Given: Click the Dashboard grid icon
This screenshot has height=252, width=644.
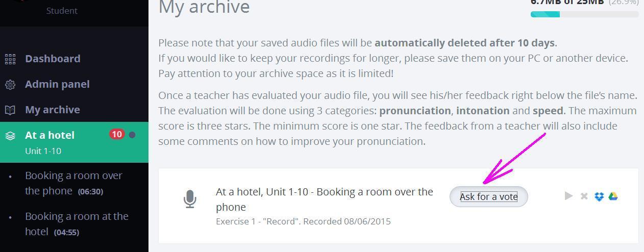Looking at the screenshot, I should pos(10,59).
